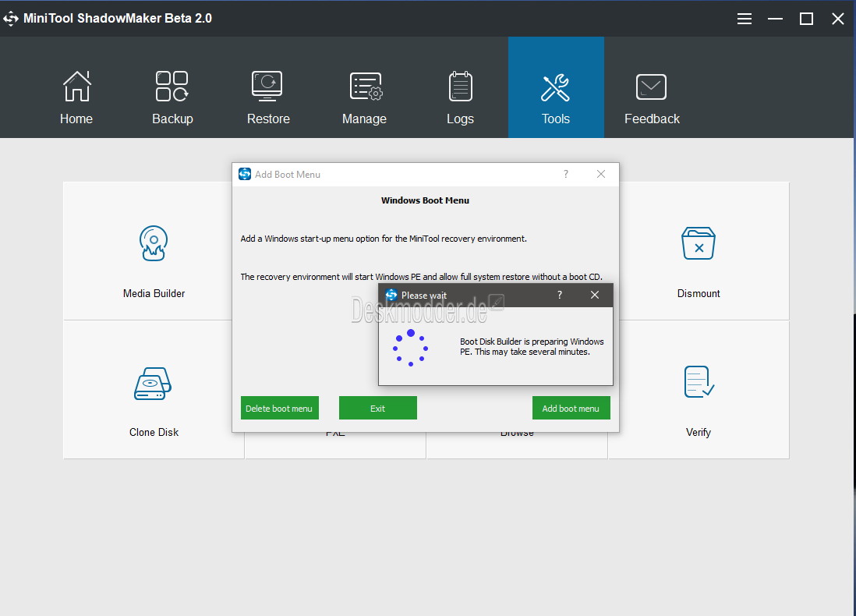Select the Tools tab
This screenshot has width=856, height=616.
tap(556, 87)
